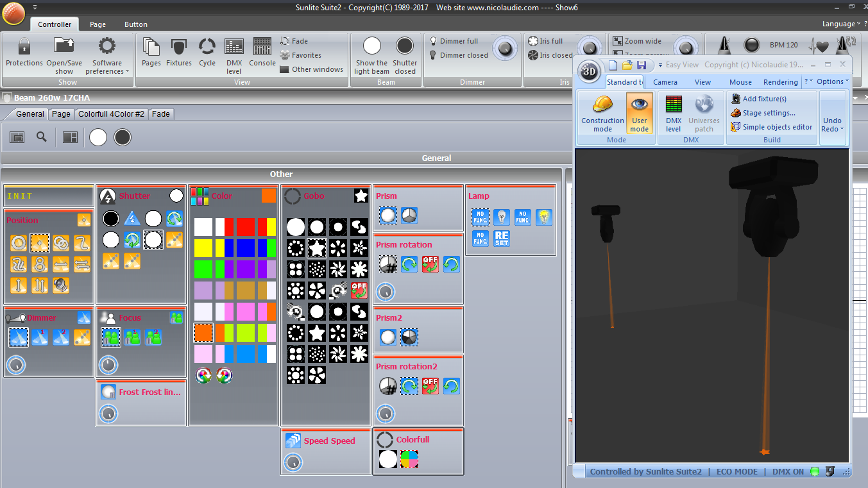Click the Cycle icon in View group

pos(207,47)
